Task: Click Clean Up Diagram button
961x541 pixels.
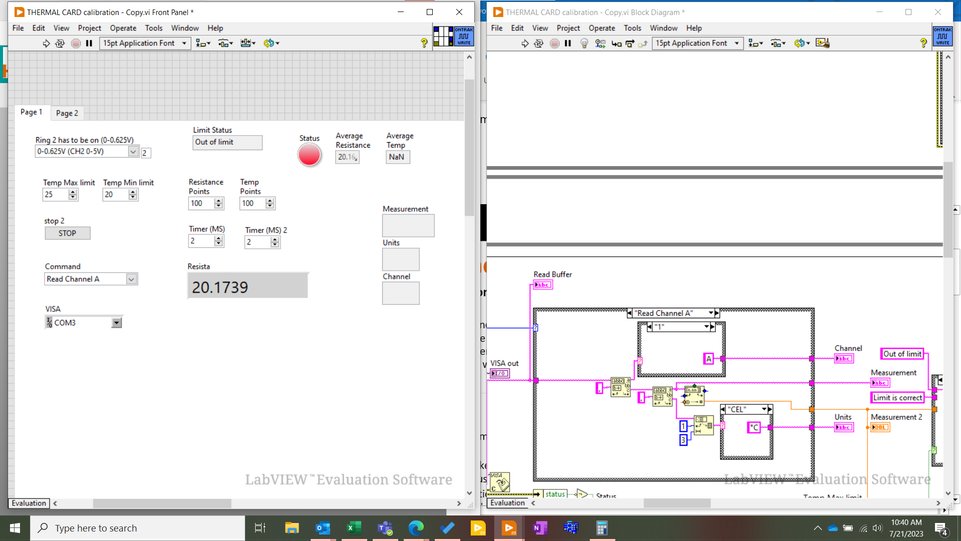Action: pos(822,44)
